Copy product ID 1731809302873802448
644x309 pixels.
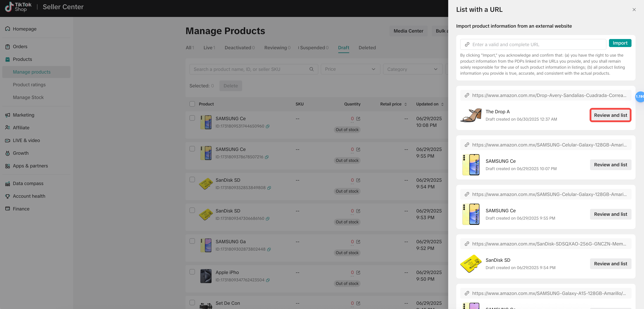coord(269,249)
